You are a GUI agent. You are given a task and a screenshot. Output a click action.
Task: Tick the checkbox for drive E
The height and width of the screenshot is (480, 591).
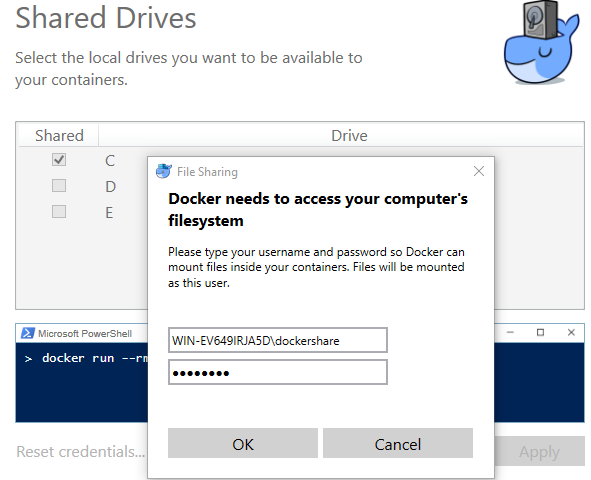pos(59,212)
